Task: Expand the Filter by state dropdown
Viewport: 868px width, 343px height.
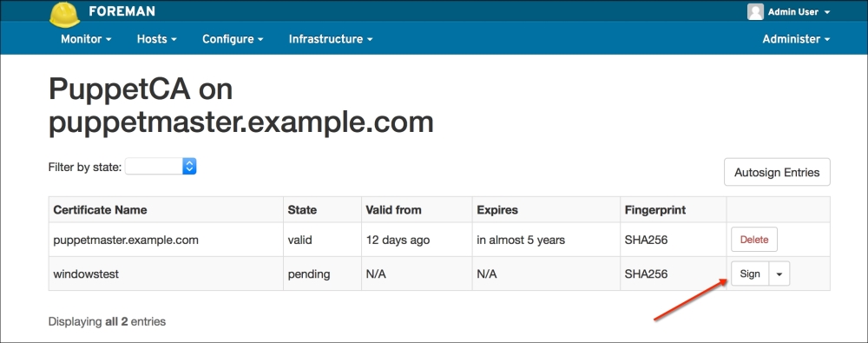Action: (x=161, y=166)
